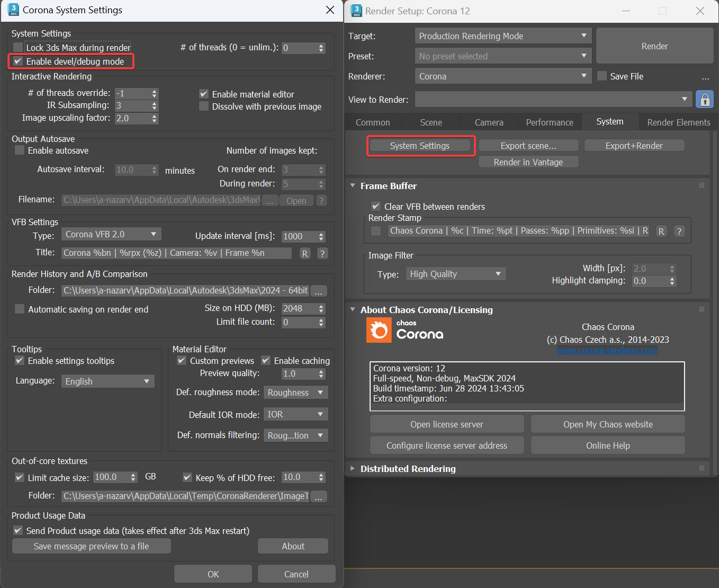
Task: Collapse the About Chaos Corona/Licensing rollout
Action: (x=353, y=309)
